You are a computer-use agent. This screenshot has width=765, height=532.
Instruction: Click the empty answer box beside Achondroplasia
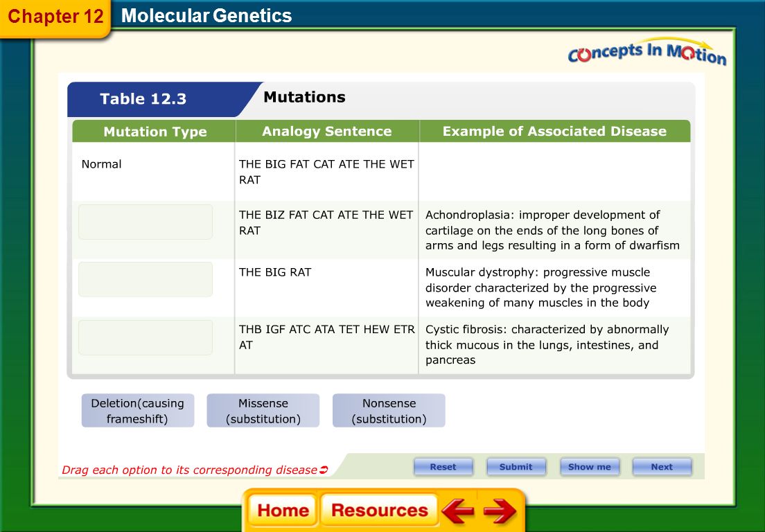coord(146,222)
